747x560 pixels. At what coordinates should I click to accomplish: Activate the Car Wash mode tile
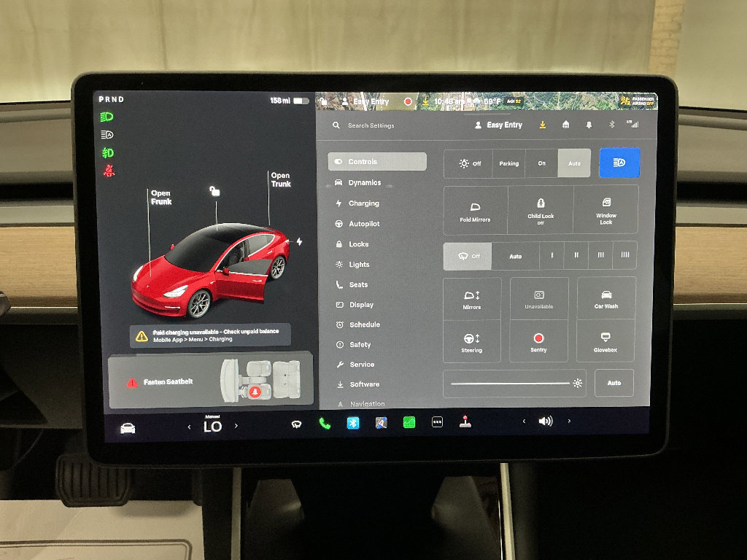tap(606, 299)
